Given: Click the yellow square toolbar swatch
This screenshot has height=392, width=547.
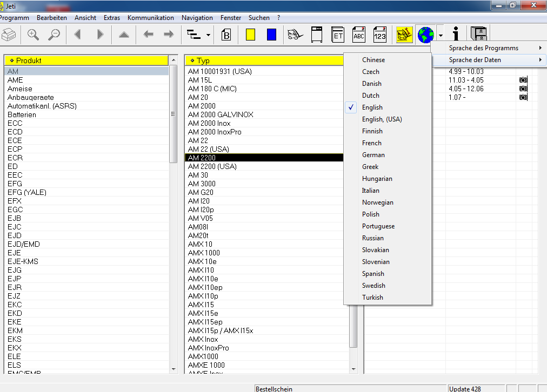Looking at the screenshot, I should [x=250, y=35].
